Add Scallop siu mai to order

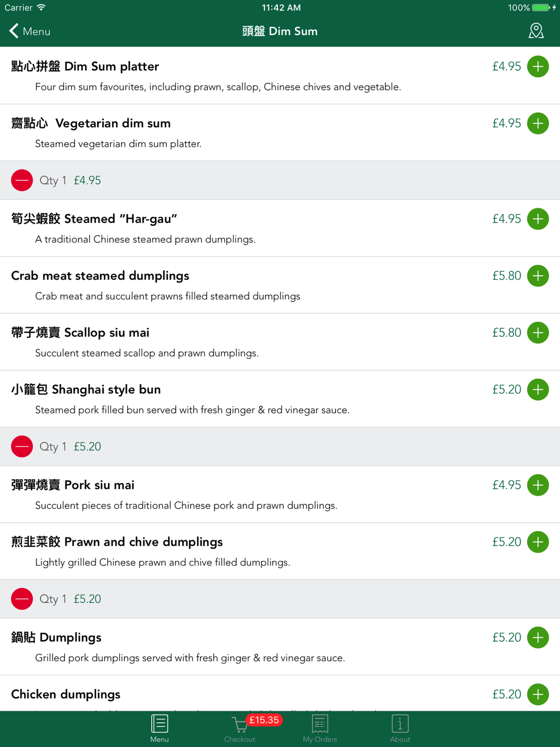(538, 333)
